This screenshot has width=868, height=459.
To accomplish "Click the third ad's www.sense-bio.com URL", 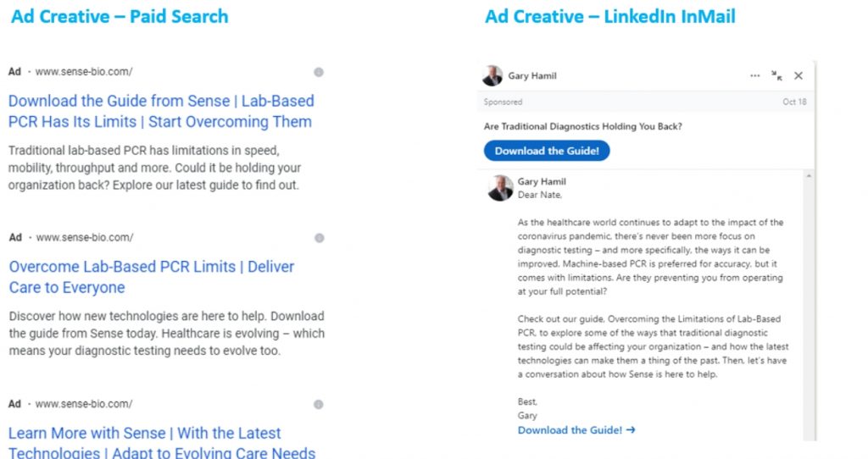I will click(x=84, y=405).
